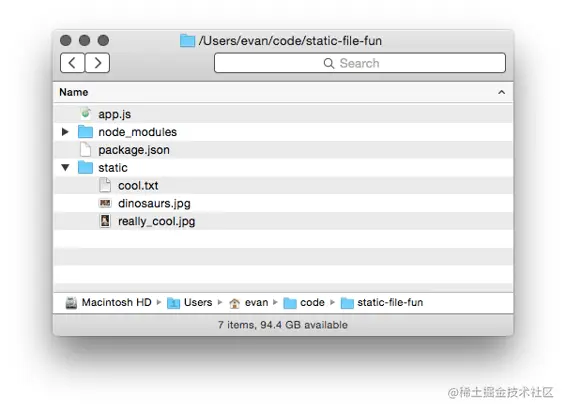Toggle sort order with the caret arrow
566x411 pixels.
tap(501, 92)
